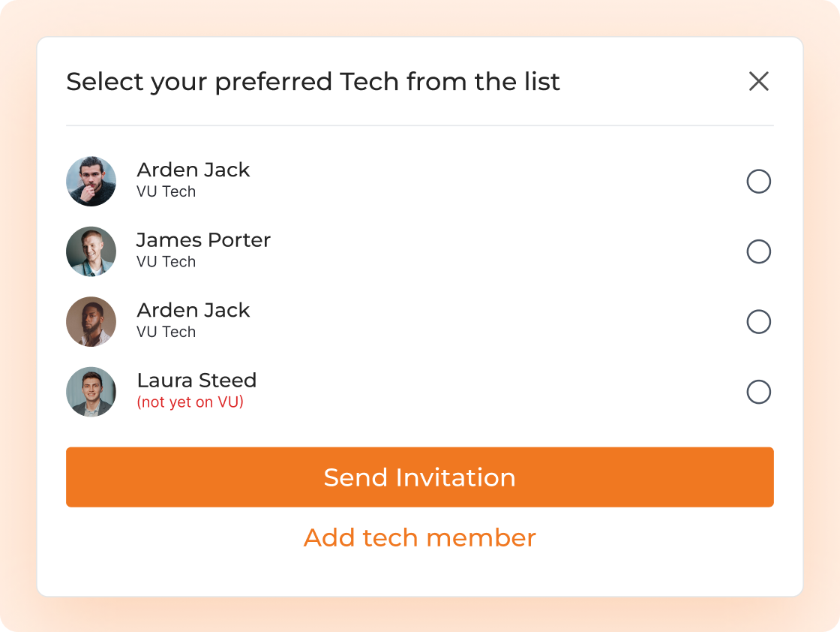Click Arden Jack name beside brown-background photo

(x=193, y=310)
